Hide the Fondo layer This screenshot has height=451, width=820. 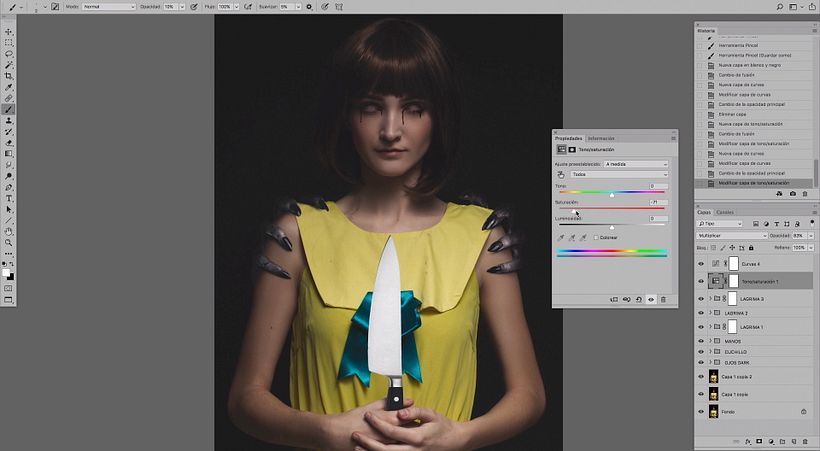coord(701,412)
